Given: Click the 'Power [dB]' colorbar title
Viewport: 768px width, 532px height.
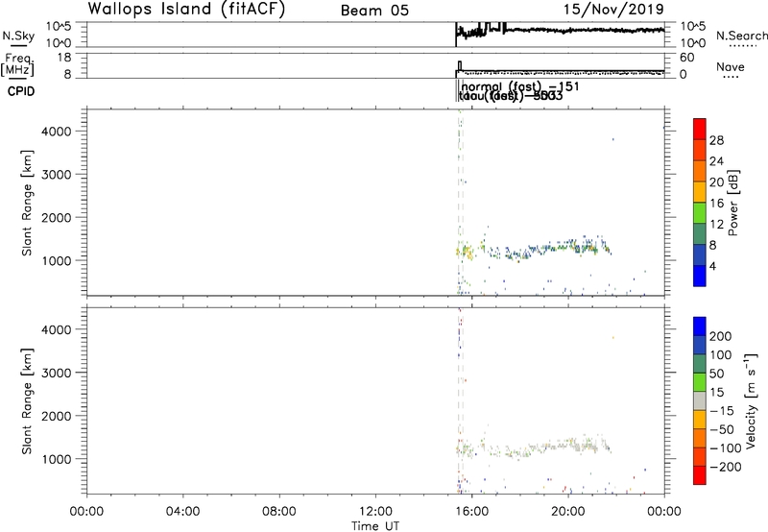Looking at the screenshot, I should pyautogui.click(x=733, y=203).
